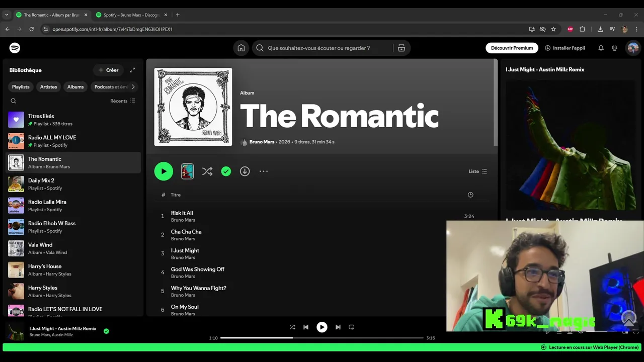Viewport: 644px width, 362px height.
Task: Bookmark page with star icon
Action: [553, 29]
